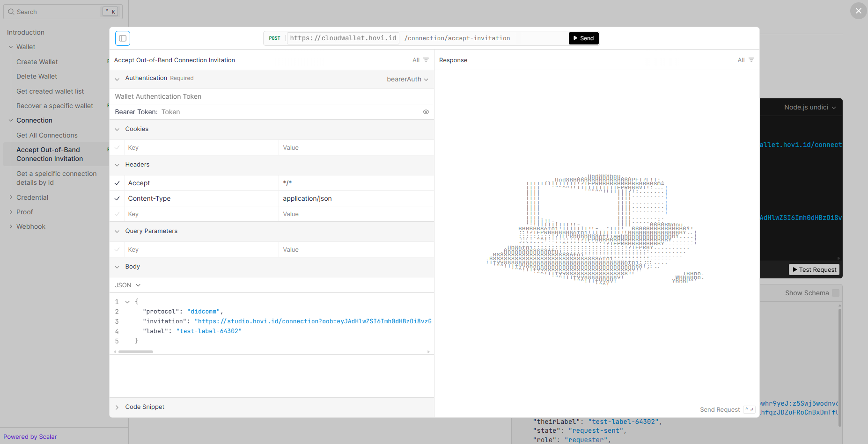Uncheck the Content-Type header checkbox
This screenshot has height=444, width=868.
click(118, 198)
